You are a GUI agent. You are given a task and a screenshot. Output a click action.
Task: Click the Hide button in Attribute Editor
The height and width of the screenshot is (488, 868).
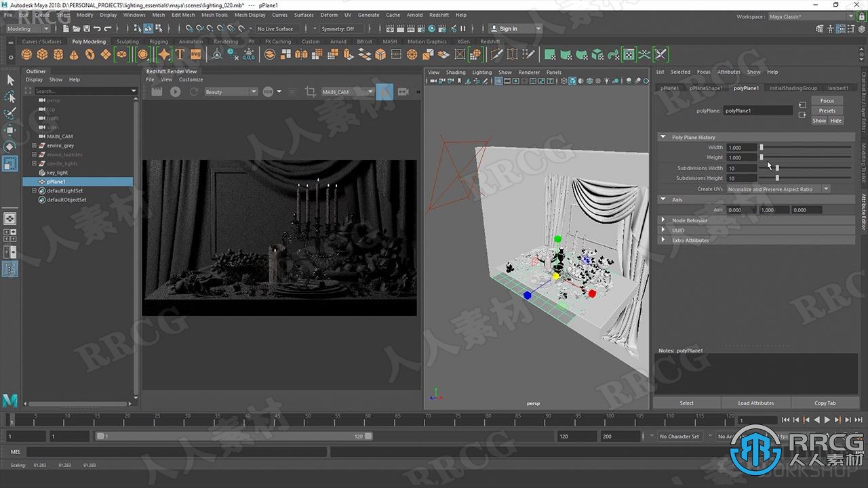click(835, 121)
